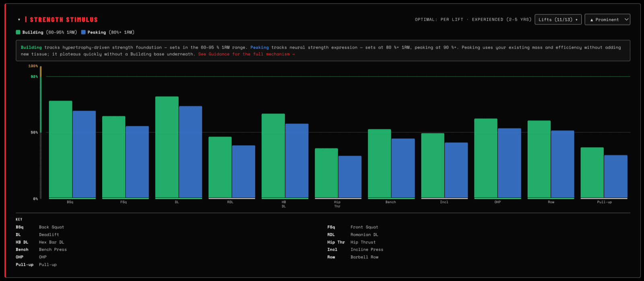Click the BSq axis label

[70, 202]
